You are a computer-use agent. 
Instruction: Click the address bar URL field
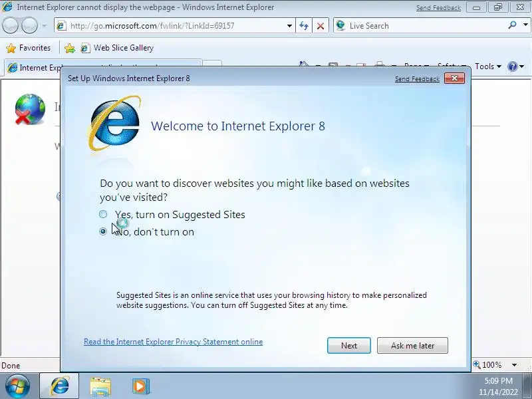(176, 26)
